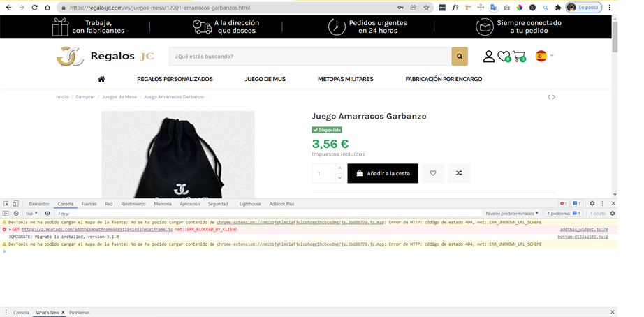Click Añadir a la cesta button

(x=383, y=173)
